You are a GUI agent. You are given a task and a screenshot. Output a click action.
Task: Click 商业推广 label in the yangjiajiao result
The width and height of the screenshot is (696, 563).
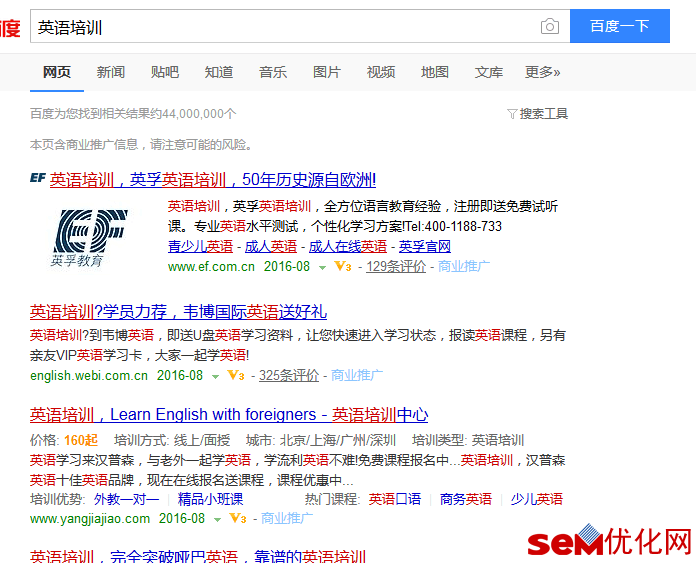click(287, 518)
